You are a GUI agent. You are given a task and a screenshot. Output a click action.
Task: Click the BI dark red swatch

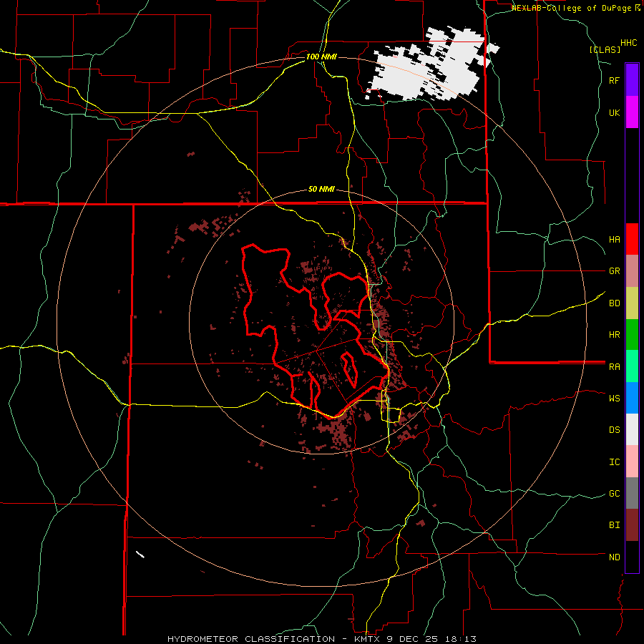632,525
